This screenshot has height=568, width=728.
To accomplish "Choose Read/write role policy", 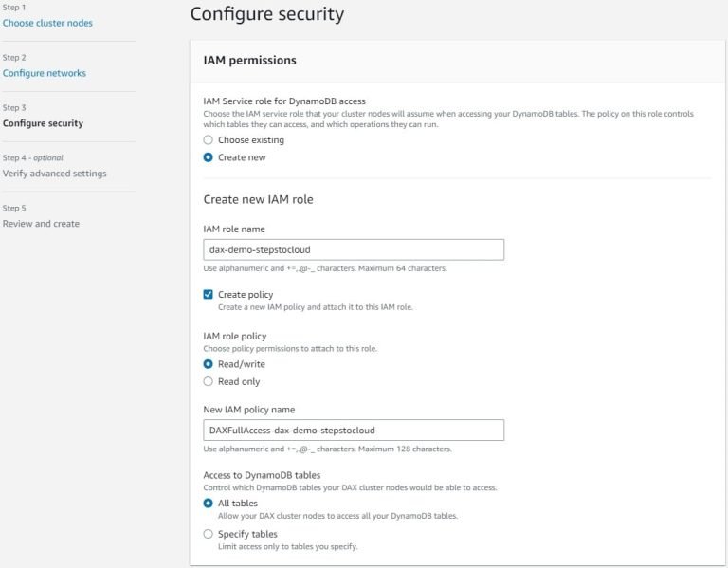I will tap(209, 364).
